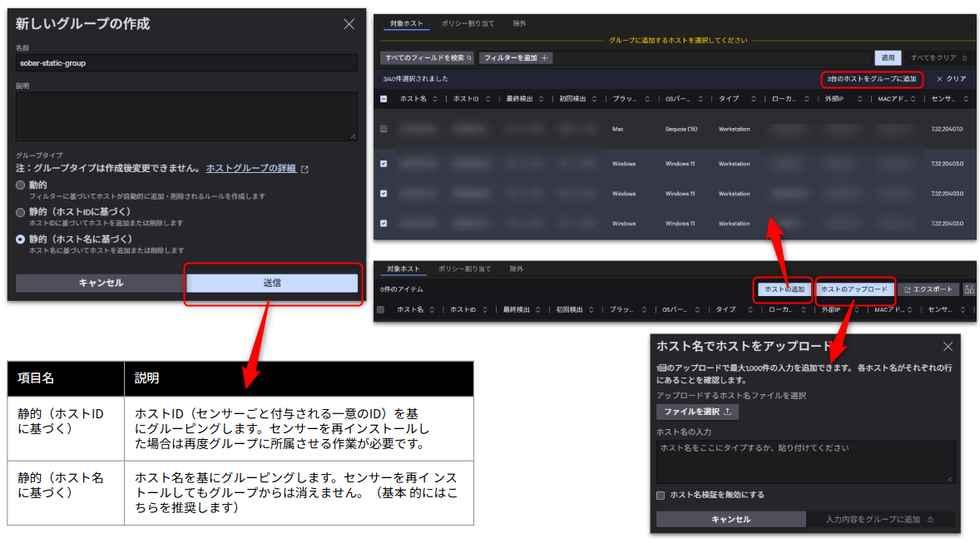Screen dimensions: 980x543
Task: Click the エクスポート share icon
Action: coord(908,289)
